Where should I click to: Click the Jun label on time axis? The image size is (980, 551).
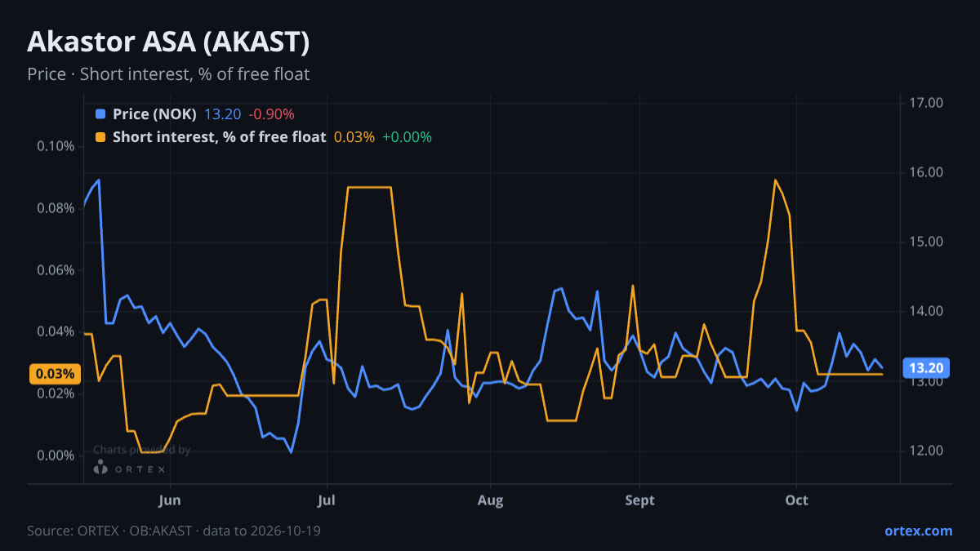click(170, 500)
